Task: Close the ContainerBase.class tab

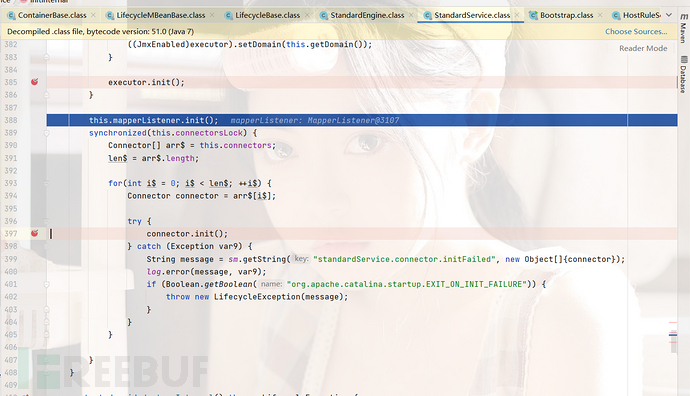Action: (x=93, y=15)
